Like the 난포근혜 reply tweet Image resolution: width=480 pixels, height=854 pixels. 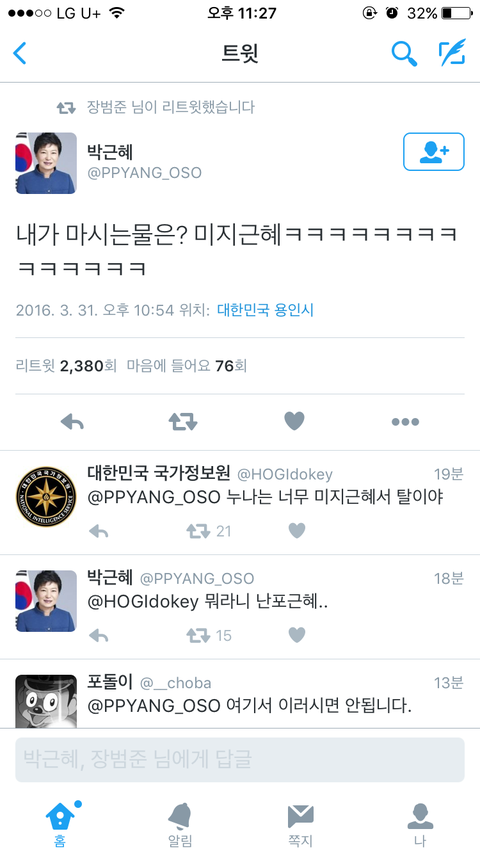(x=296, y=635)
